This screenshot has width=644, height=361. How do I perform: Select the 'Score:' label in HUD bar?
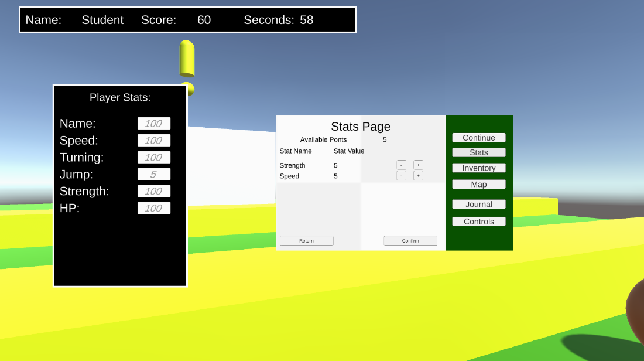(x=159, y=20)
